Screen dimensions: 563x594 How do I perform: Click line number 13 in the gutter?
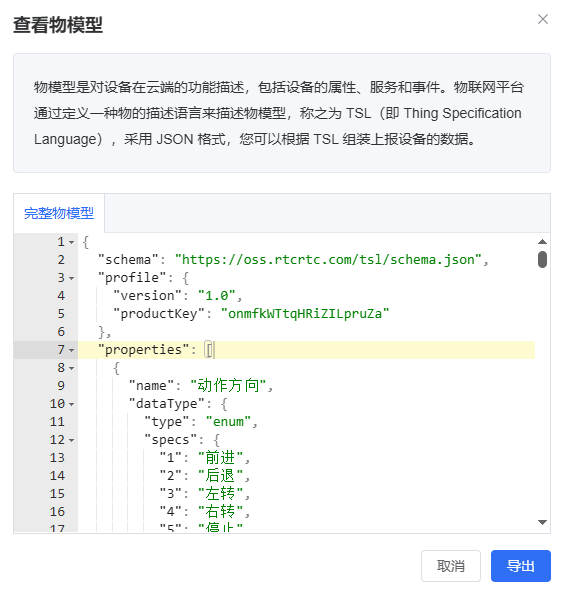coord(57,458)
